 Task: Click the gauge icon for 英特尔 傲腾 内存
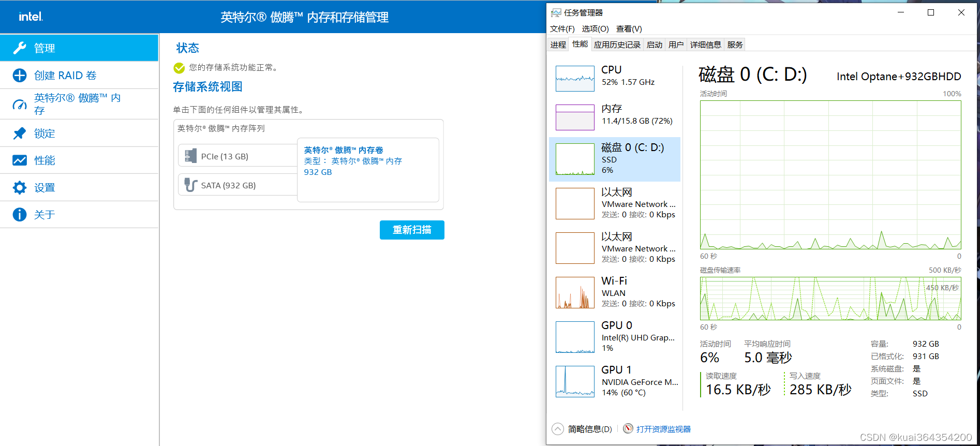point(20,105)
